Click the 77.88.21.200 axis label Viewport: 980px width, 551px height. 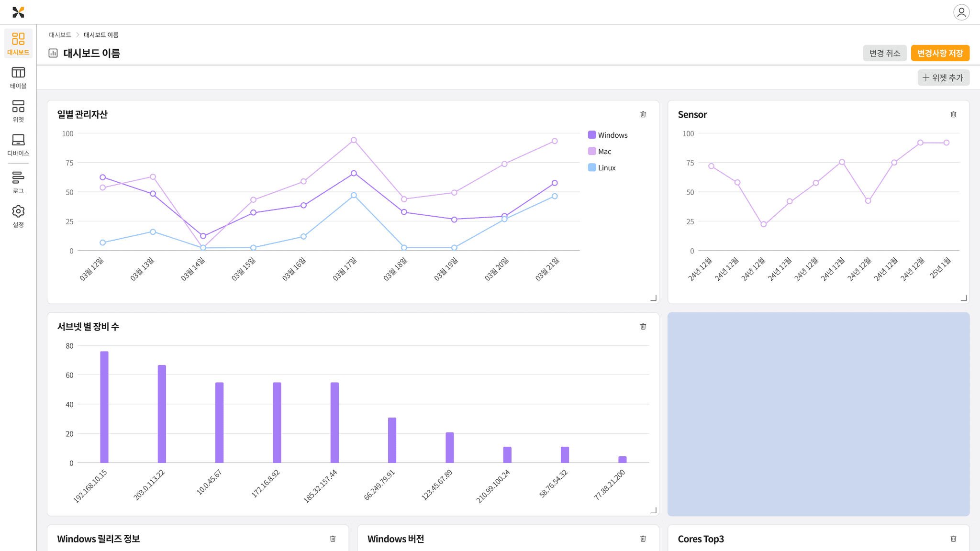click(610, 485)
